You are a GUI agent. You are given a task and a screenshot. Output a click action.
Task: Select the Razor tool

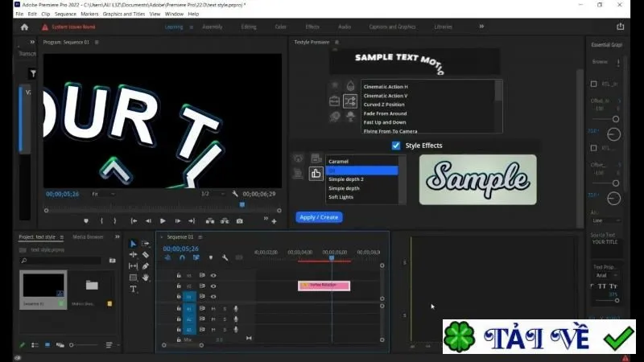pyautogui.click(x=146, y=255)
